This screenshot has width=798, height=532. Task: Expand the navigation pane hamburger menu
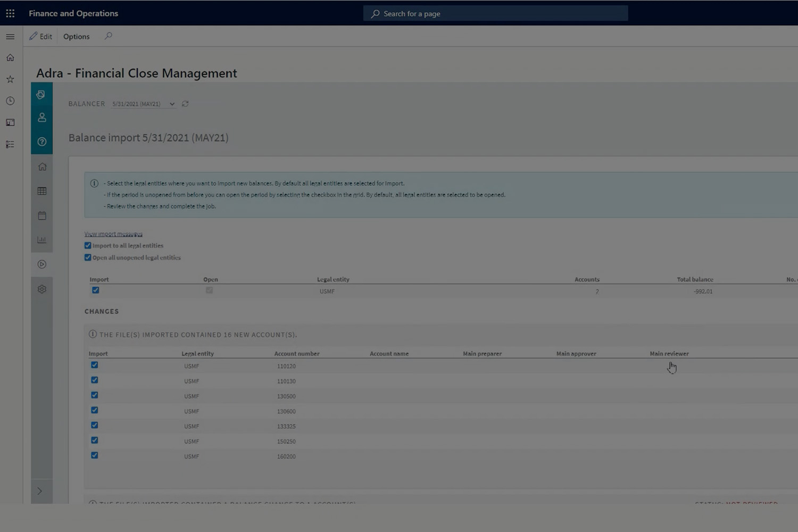coord(10,37)
